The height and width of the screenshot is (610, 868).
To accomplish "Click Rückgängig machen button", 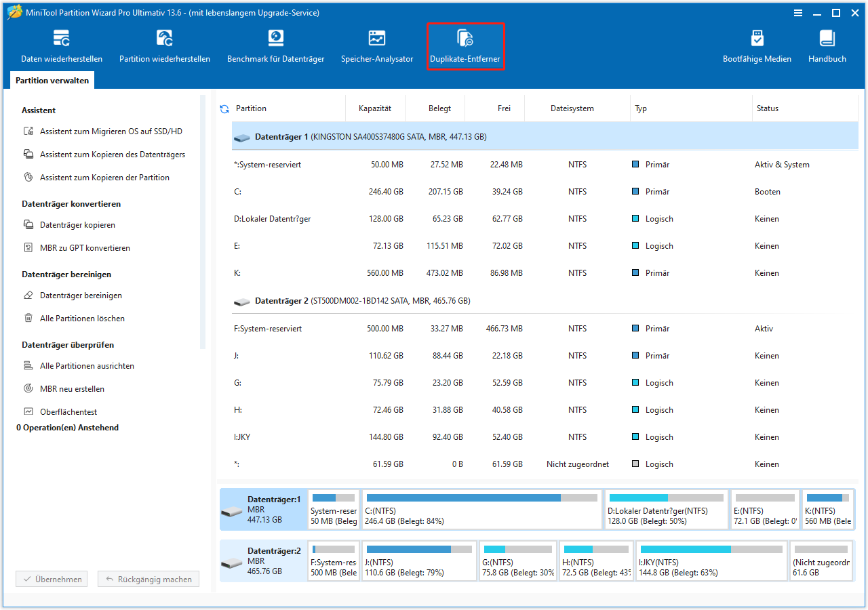I will (149, 579).
